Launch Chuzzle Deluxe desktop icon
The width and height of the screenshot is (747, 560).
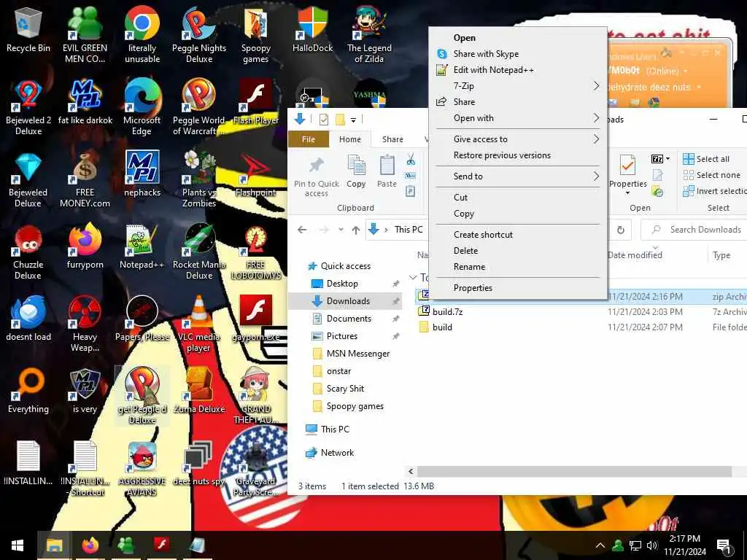click(x=28, y=252)
